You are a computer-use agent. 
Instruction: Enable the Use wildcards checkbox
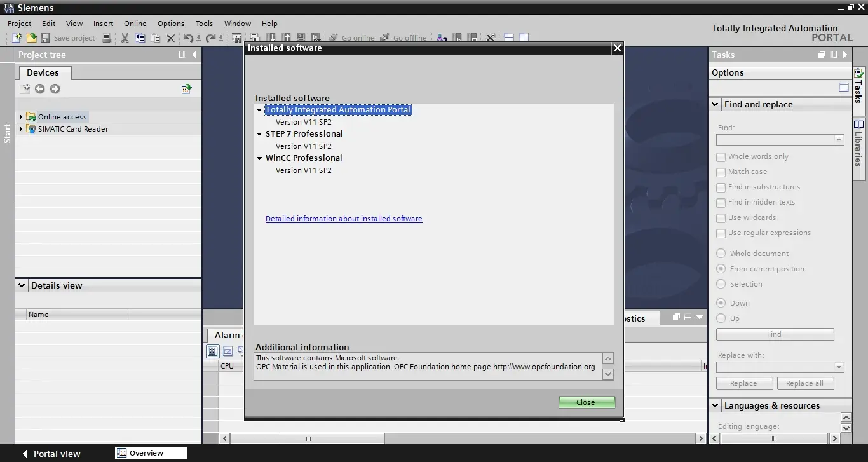[x=721, y=218]
